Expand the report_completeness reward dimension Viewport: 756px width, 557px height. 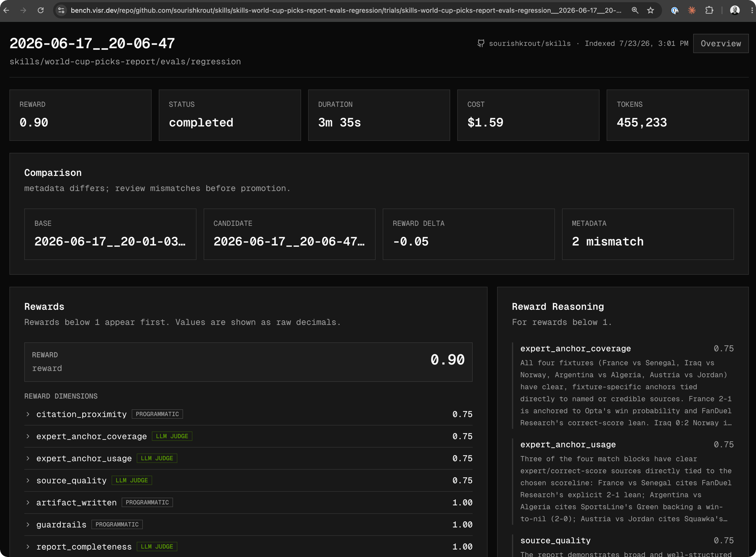[x=248, y=547]
